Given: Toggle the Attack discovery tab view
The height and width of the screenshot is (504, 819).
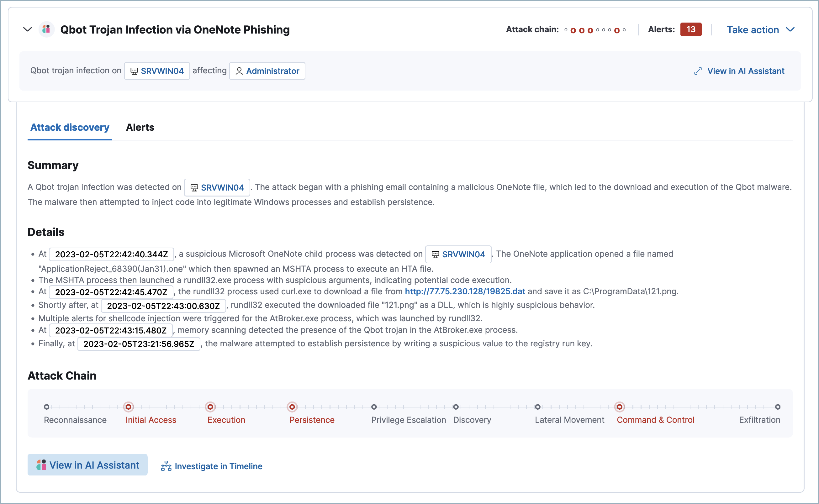Looking at the screenshot, I should (x=70, y=127).
